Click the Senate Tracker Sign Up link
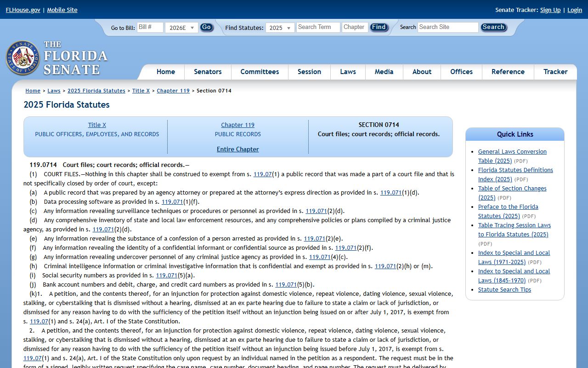588x368 pixels. pos(550,10)
